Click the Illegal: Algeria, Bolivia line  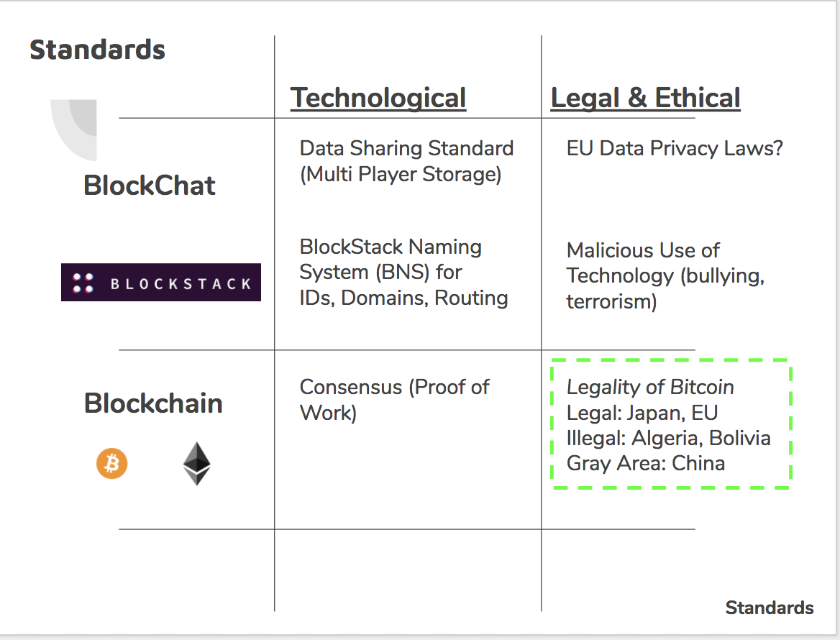pyautogui.click(x=668, y=438)
